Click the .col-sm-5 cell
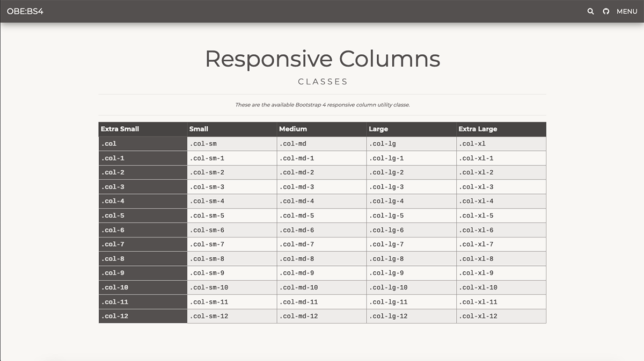The image size is (644, 361). [232, 215]
